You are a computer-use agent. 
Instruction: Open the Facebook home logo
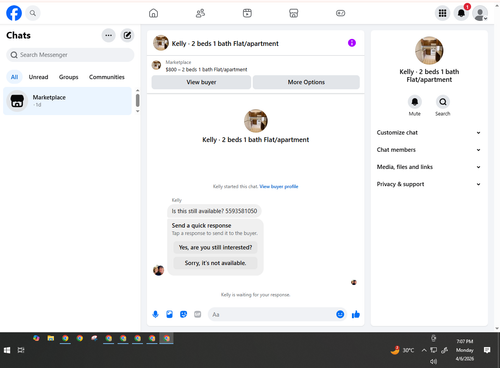coord(14,13)
